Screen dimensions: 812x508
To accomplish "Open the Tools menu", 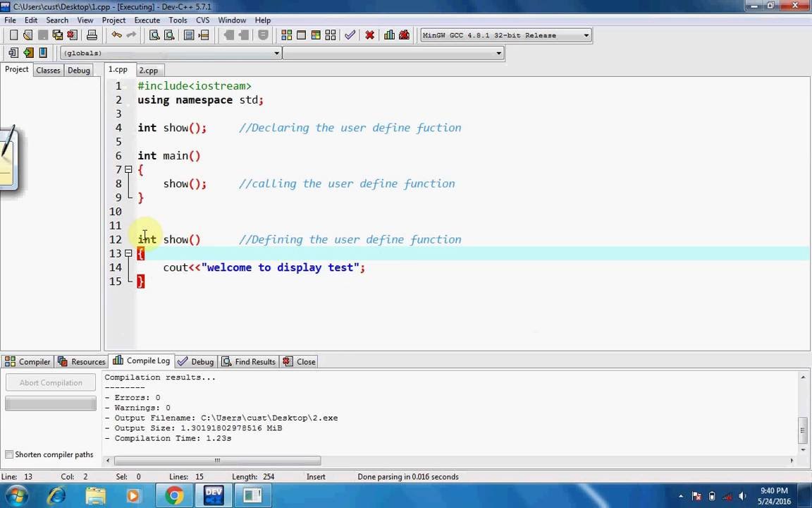I will pyautogui.click(x=178, y=20).
